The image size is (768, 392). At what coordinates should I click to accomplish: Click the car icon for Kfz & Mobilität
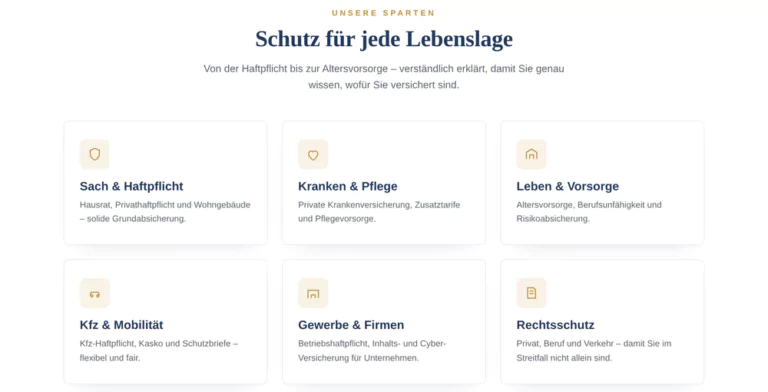(x=95, y=293)
